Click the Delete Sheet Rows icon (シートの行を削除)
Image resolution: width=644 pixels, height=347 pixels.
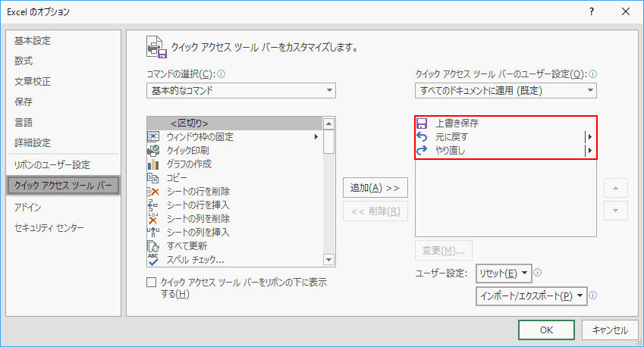(x=153, y=192)
